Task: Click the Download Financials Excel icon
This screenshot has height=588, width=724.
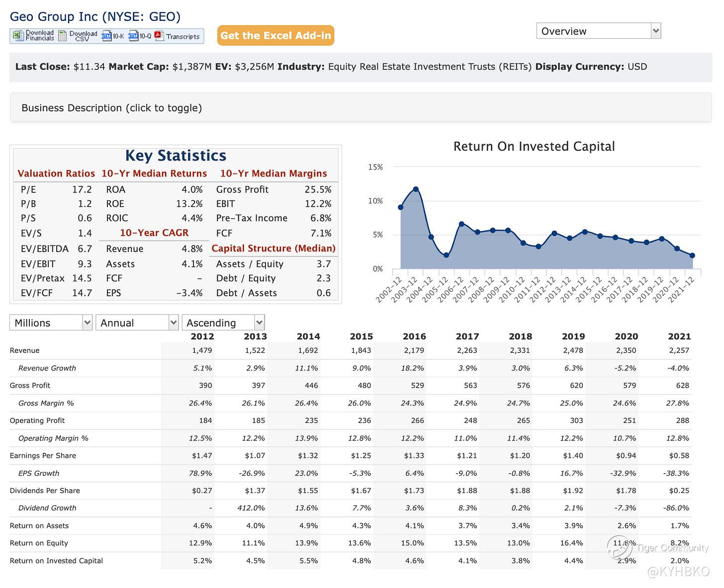Action: (x=18, y=36)
